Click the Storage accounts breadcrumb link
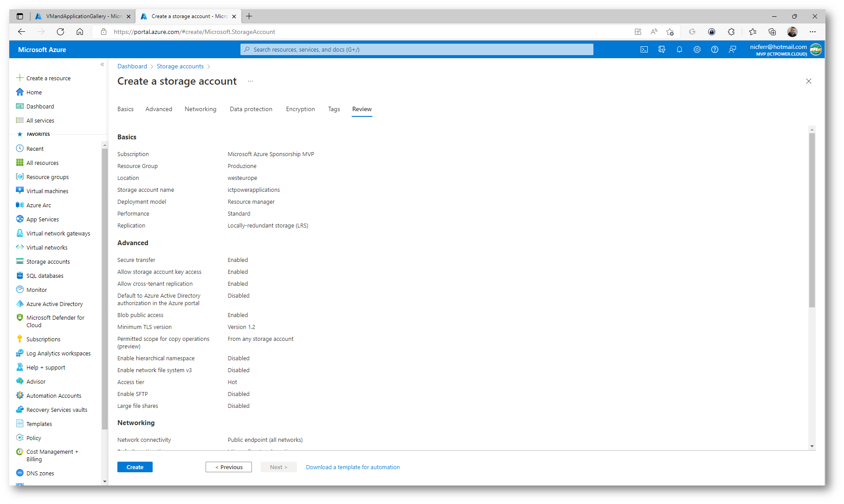 (x=180, y=66)
